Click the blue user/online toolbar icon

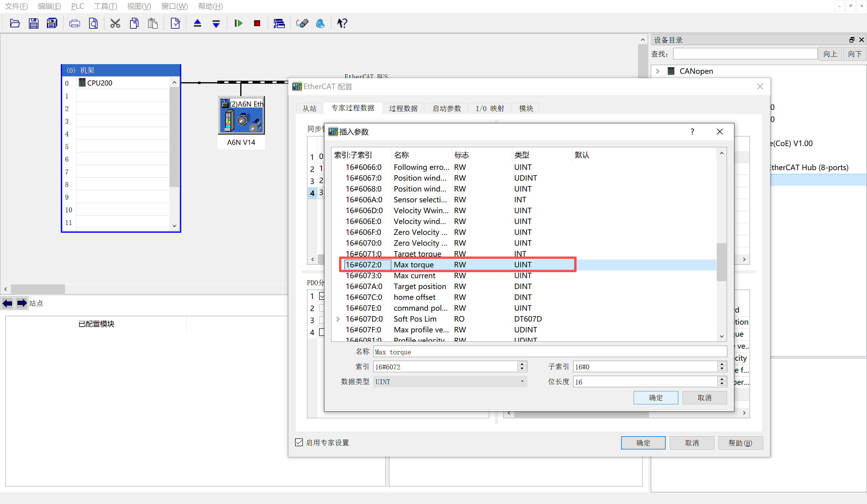(x=320, y=23)
